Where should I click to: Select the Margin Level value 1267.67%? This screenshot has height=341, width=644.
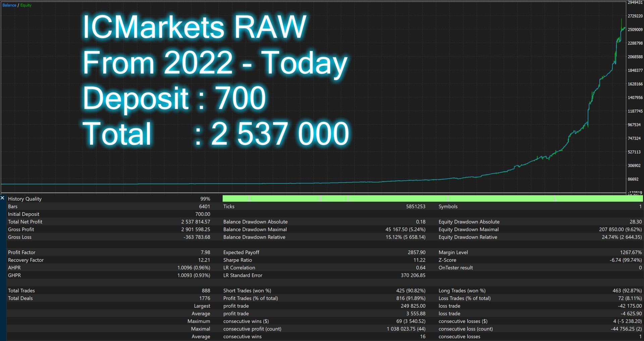pos(631,252)
